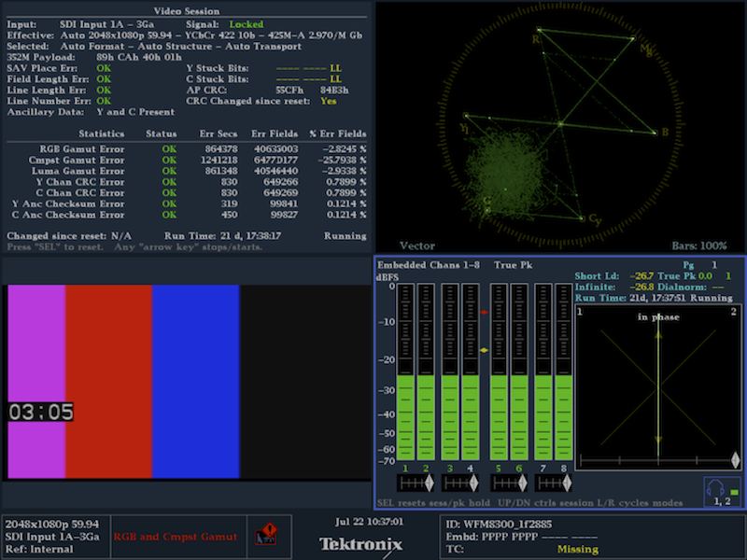Click the Missing timecode status text
Screen dimensions: 747x560
577,550
